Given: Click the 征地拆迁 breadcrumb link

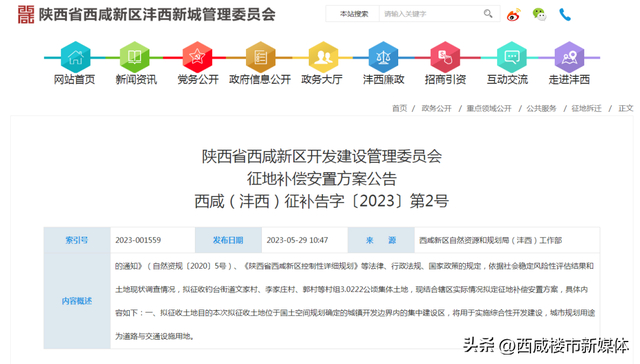Looking at the screenshot, I should pyautogui.click(x=587, y=108).
